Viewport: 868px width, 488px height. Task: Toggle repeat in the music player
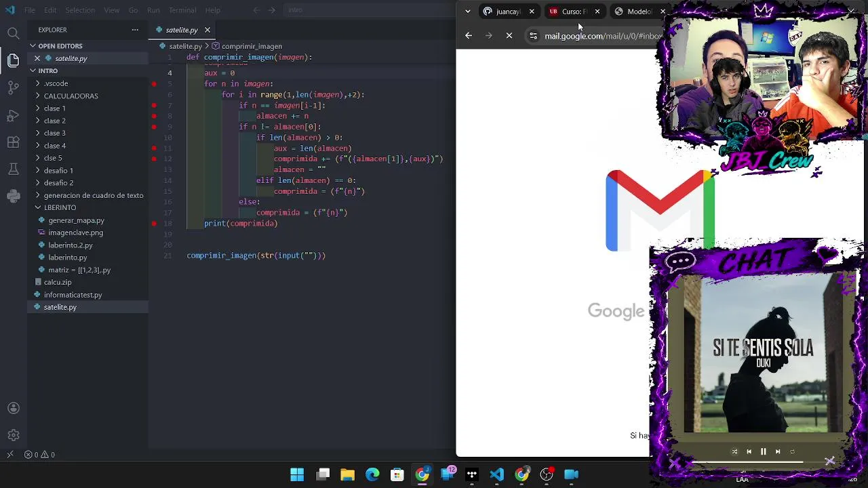coord(792,451)
